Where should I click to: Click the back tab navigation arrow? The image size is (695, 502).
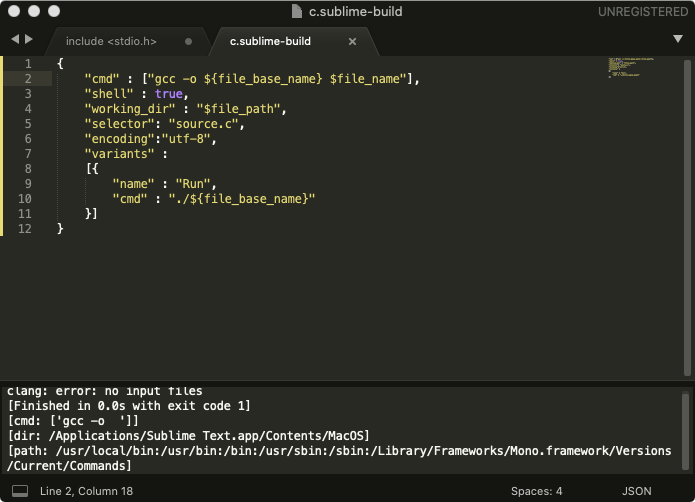pos(15,40)
